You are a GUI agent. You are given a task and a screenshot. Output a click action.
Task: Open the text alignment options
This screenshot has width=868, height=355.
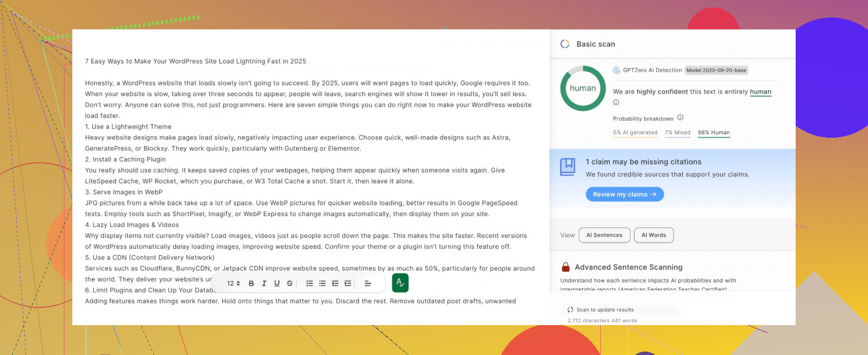click(367, 283)
